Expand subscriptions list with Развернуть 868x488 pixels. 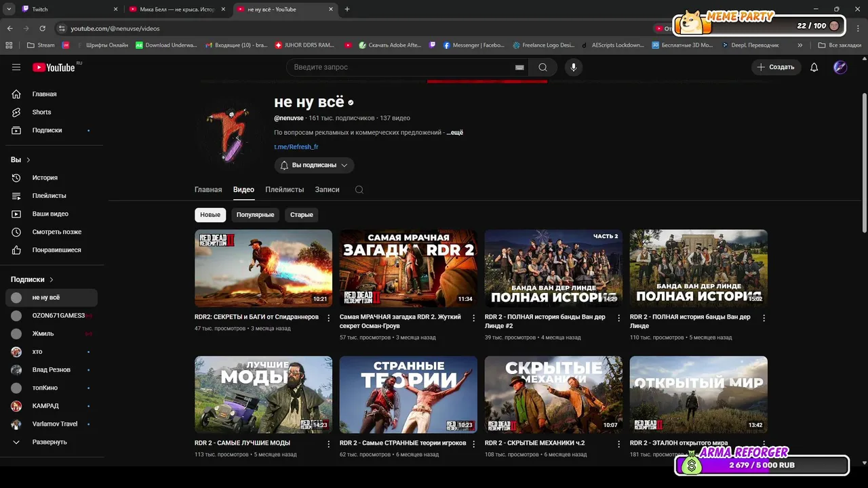[52, 442]
